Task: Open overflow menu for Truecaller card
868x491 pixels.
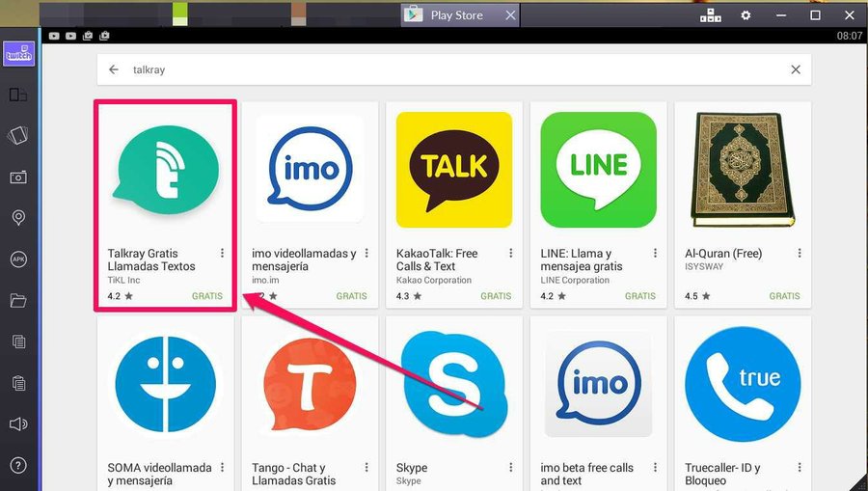Action: pyautogui.click(x=800, y=467)
